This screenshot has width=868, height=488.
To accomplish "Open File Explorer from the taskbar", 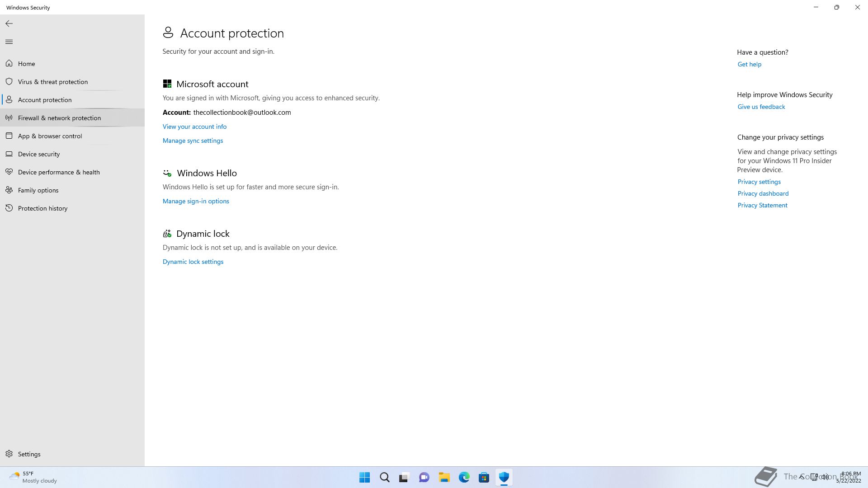I will pos(444,477).
